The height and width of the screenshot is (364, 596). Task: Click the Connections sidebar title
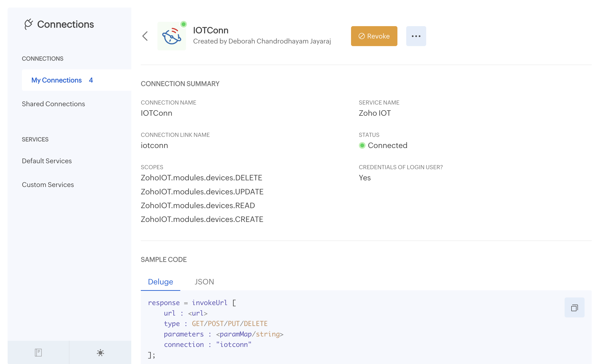click(66, 24)
